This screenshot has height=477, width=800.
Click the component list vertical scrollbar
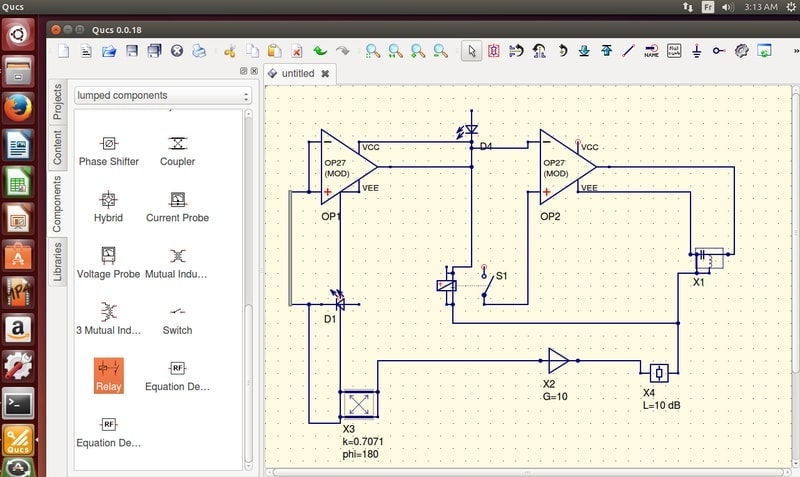click(x=248, y=289)
